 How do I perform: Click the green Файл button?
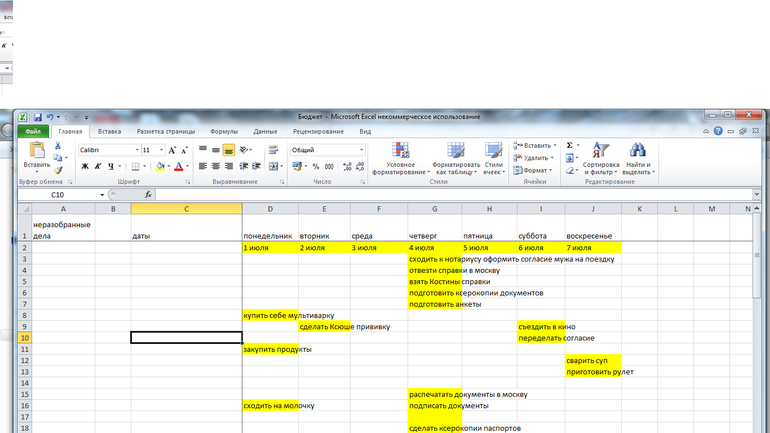pos(33,131)
